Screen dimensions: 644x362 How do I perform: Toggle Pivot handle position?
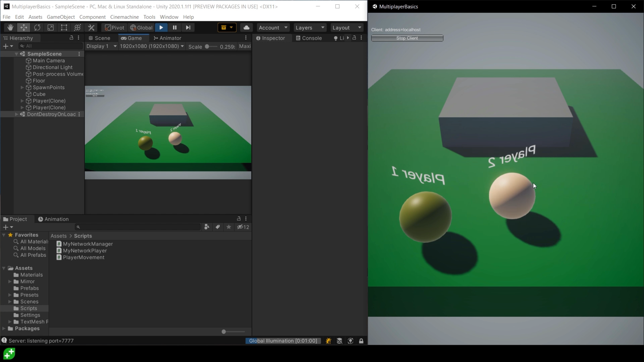tap(114, 27)
